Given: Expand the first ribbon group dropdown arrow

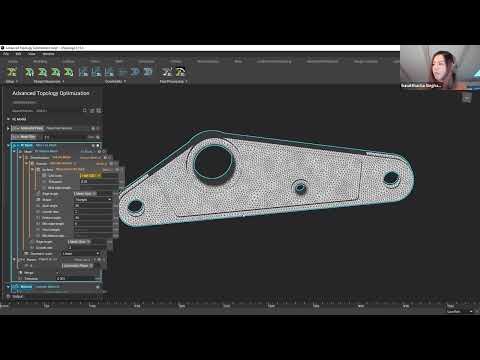Looking at the screenshot, I should (17, 81).
